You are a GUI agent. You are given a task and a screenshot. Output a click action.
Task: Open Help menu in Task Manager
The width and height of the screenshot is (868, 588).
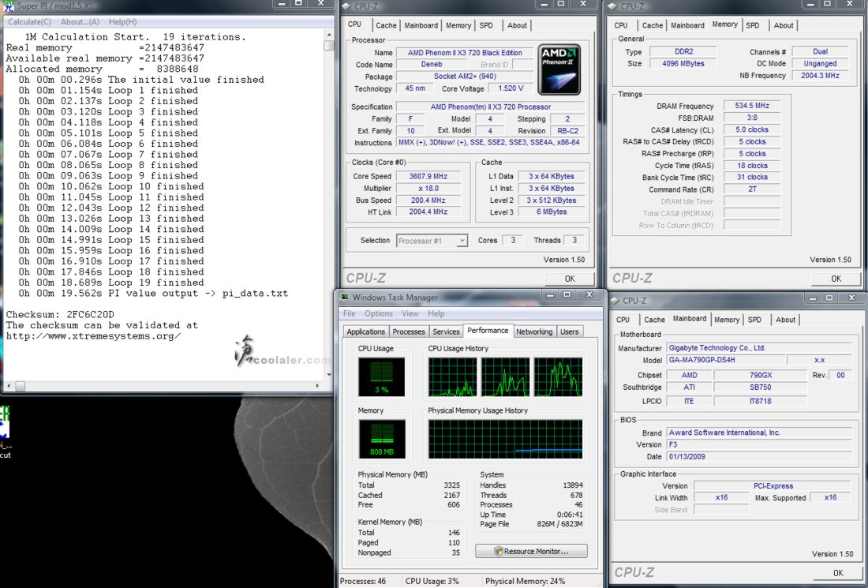tap(436, 313)
